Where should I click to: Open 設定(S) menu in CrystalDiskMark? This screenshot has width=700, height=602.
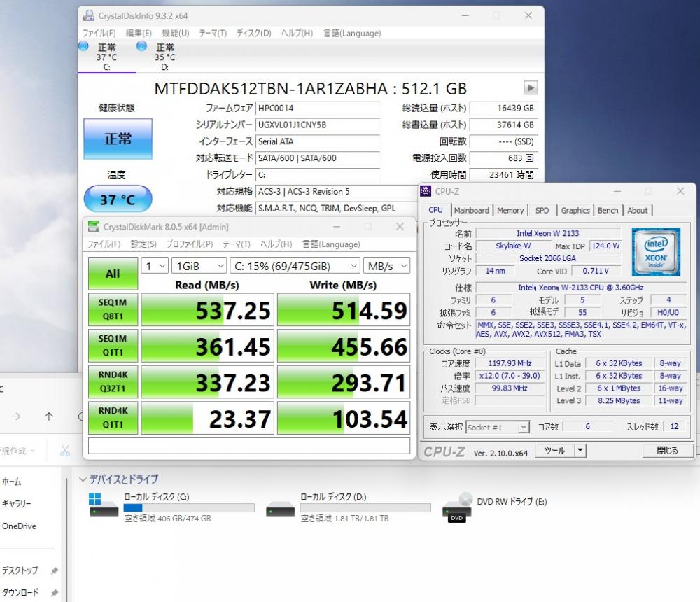pyautogui.click(x=143, y=244)
